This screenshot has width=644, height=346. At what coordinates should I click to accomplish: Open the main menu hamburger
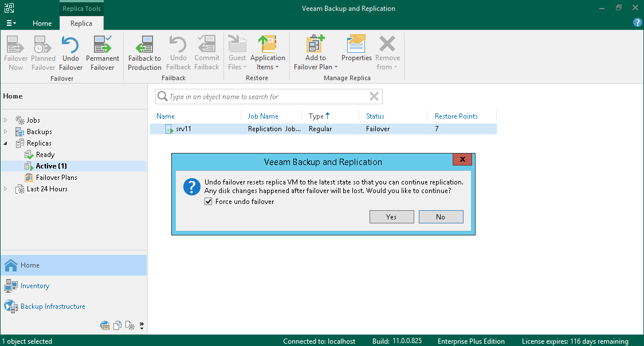10,23
